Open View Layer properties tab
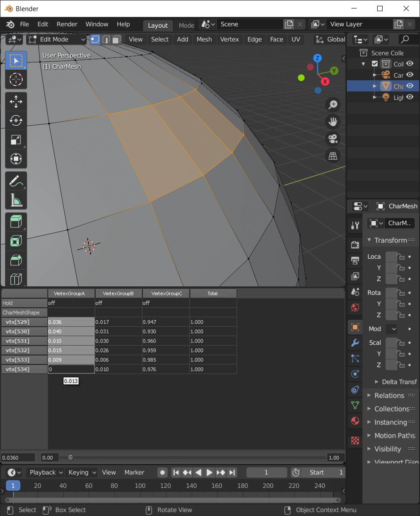Screen dimensions: 420x516 [x=355, y=276]
